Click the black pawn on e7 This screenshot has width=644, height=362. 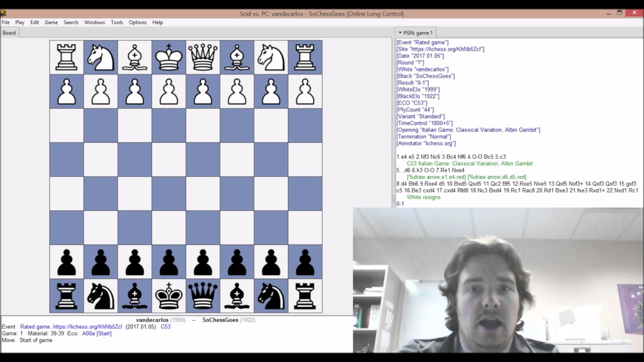coord(169,261)
